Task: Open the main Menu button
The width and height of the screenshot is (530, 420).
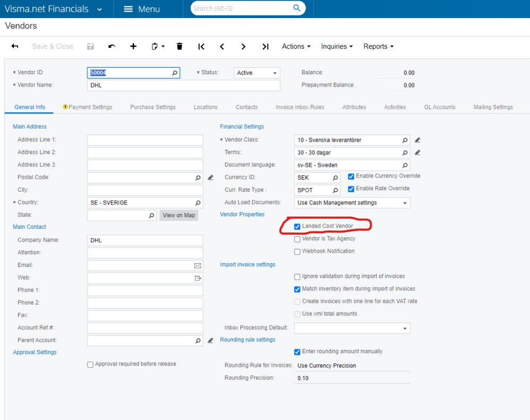Action: [x=142, y=9]
